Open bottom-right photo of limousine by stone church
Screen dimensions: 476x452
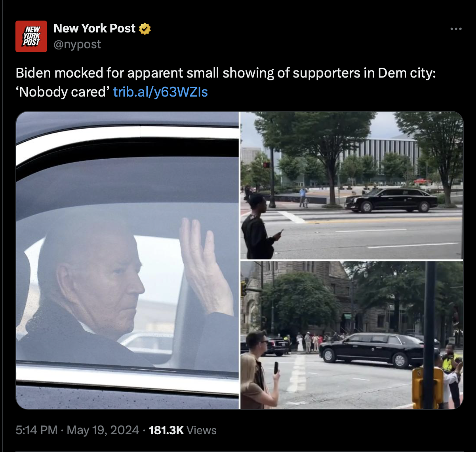(352, 335)
